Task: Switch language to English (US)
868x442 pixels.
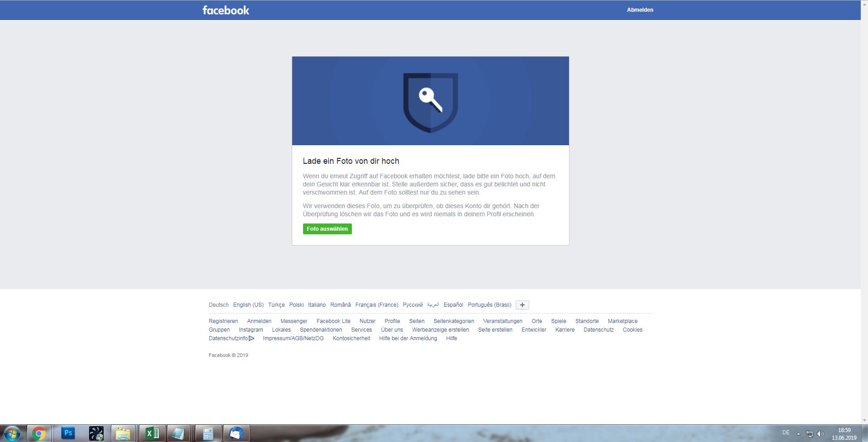Action: point(248,305)
